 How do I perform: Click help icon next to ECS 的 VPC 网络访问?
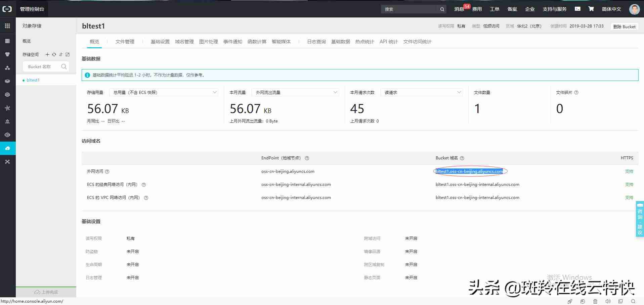coord(146,198)
